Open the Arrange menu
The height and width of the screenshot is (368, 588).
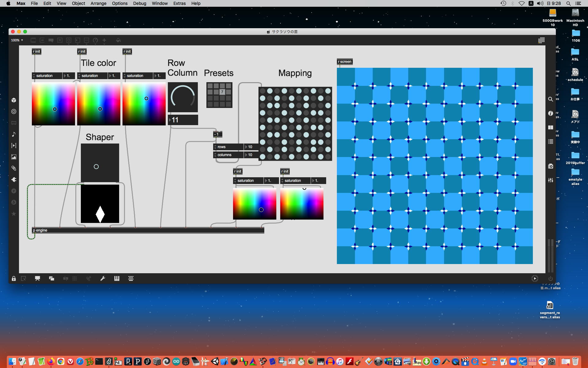98,3
